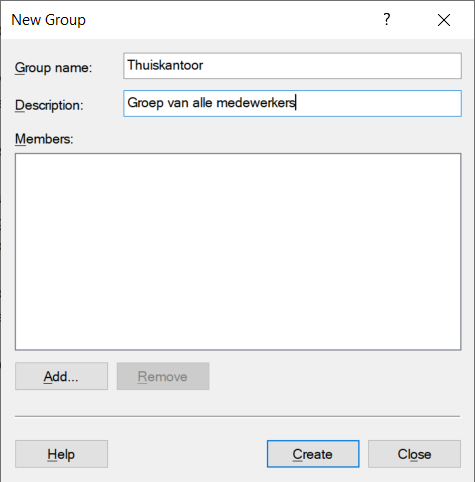This screenshot has height=482, width=475.
Task: Place cursor in the word "Thuiskantoor"
Action: click(x=165, y=65)
